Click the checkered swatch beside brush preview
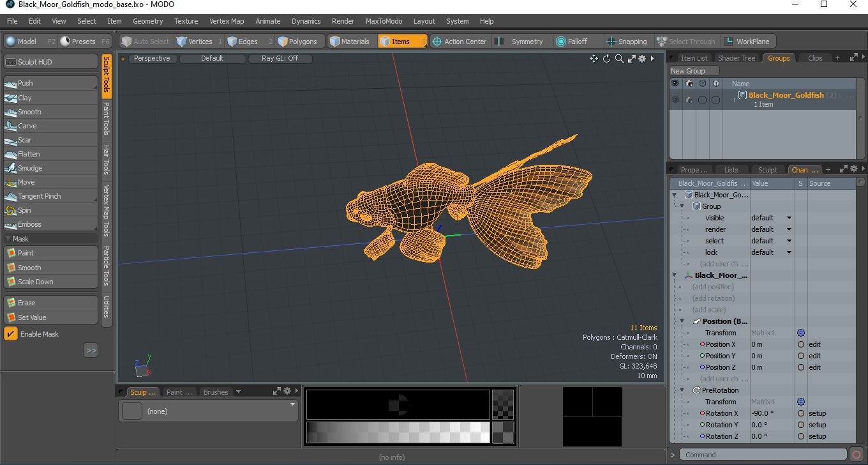 503,404
